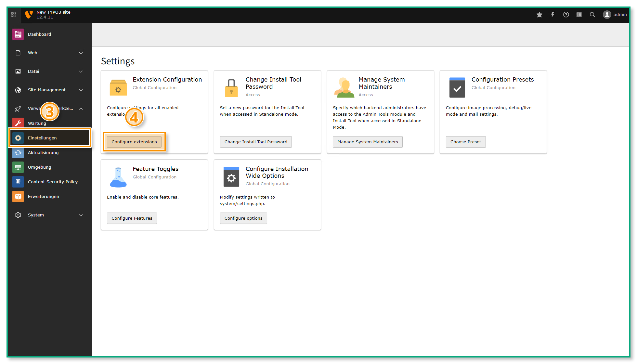Click 'Enable and disable core features.' text

[143, 197]
